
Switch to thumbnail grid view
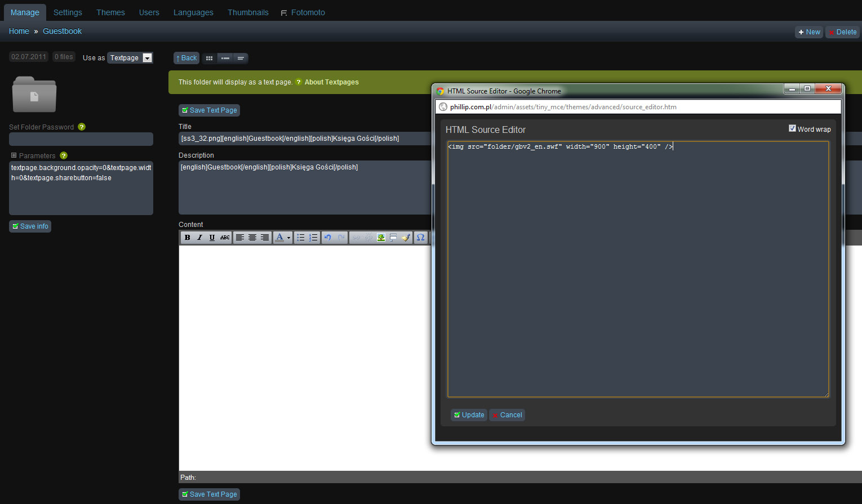209,58
